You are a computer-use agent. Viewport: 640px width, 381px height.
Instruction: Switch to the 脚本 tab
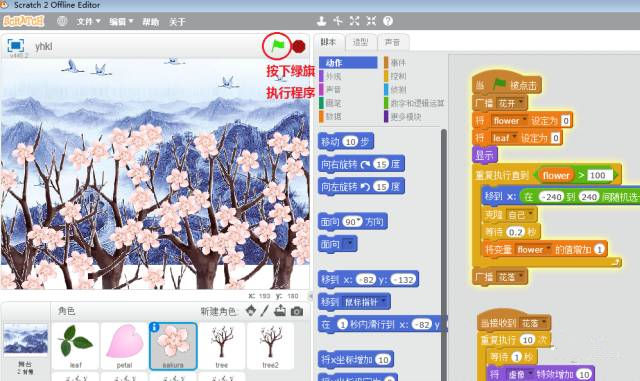[329, 42]
